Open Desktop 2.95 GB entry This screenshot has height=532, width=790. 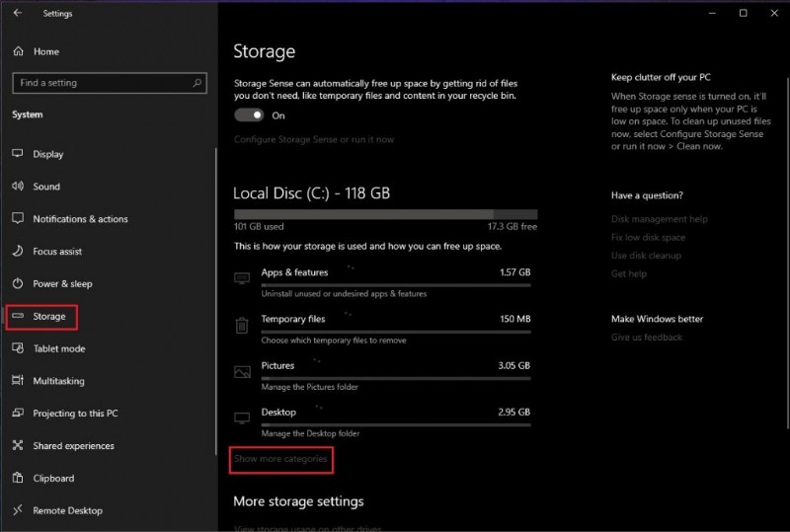[x=383, y=422]
